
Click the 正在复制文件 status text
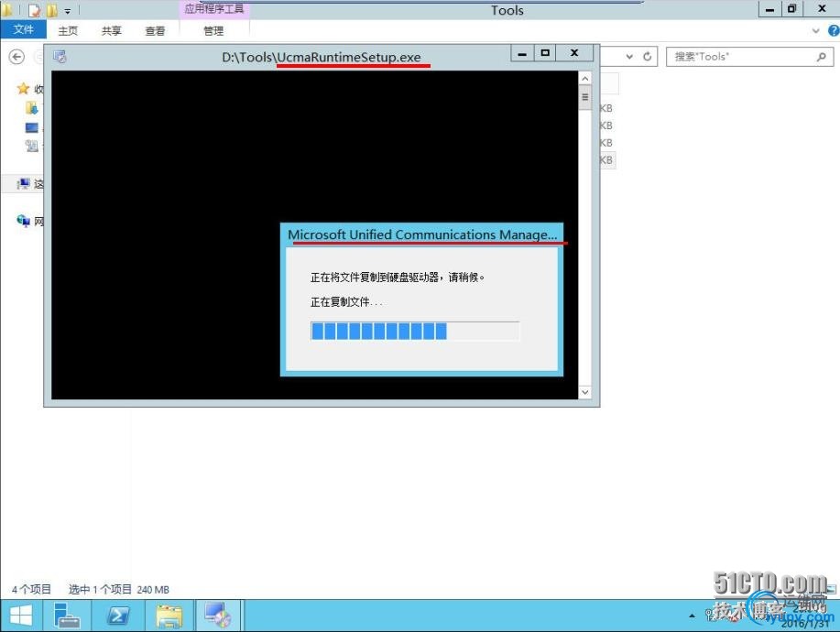click(346, 302)
